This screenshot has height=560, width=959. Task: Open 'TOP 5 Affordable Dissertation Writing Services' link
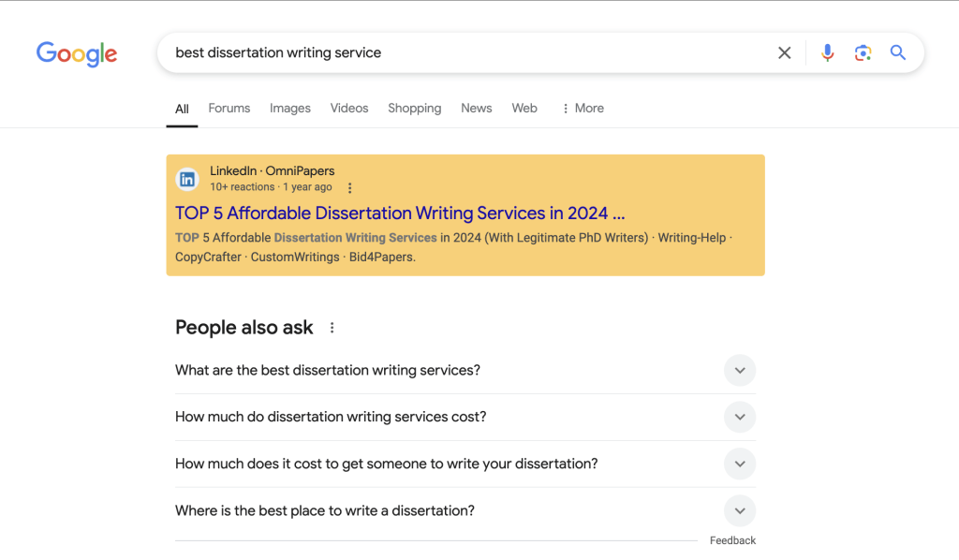400,214
